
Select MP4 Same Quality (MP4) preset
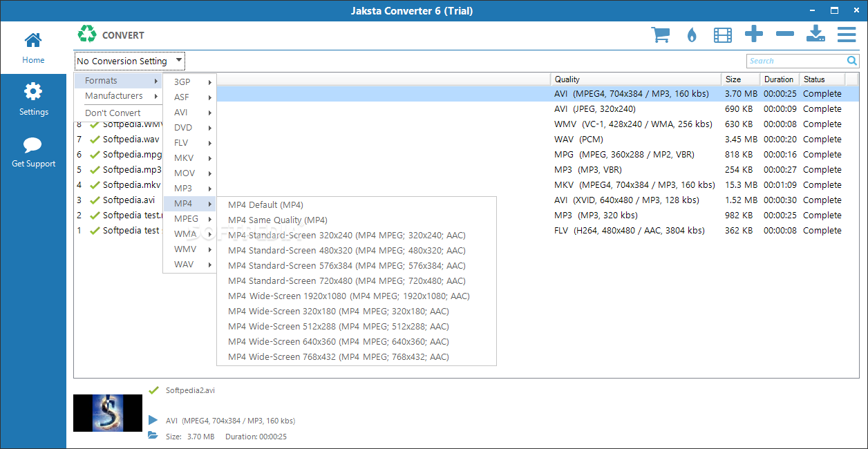357,220
